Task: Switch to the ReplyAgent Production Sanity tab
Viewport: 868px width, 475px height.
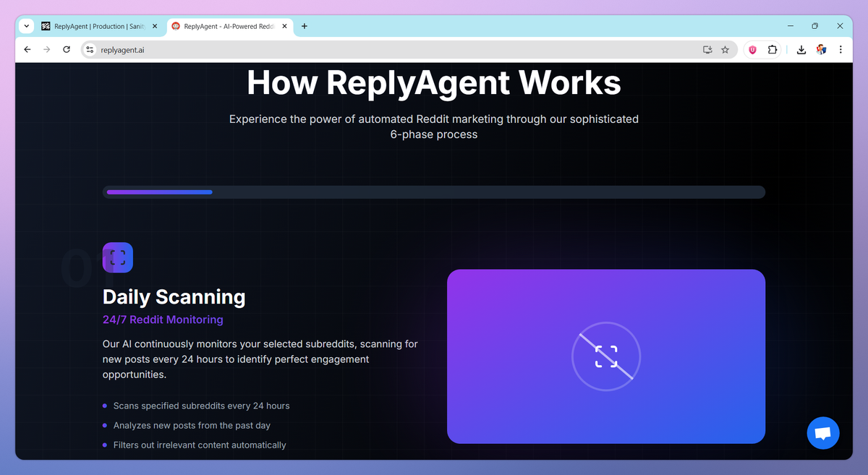Action: tap(100, 26)
